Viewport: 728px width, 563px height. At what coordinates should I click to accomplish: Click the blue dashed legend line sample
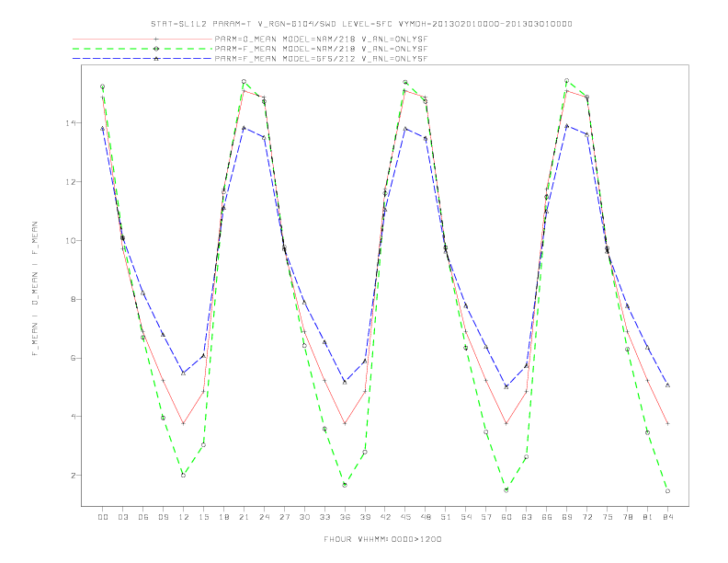pyautogui.click(x=142, y=59)
